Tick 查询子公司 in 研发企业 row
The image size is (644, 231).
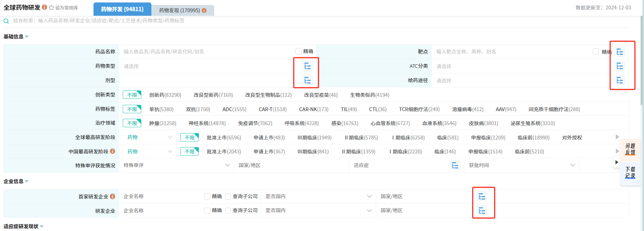tap(228, 210)
